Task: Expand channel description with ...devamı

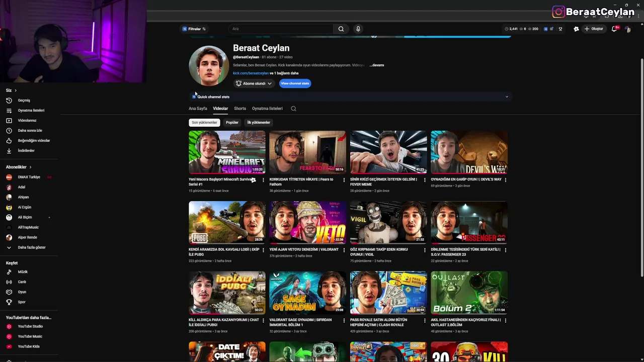Action: click(x=377, y=65)
